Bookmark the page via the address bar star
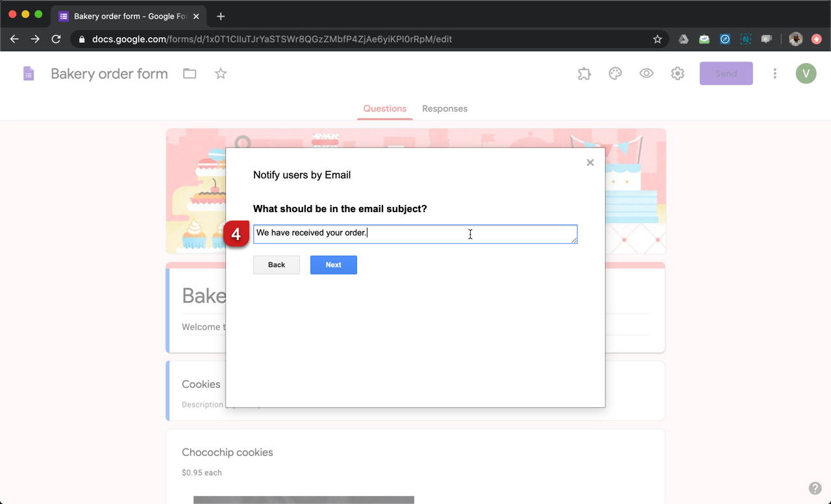831x504 pixels. (x=657, y=39)
